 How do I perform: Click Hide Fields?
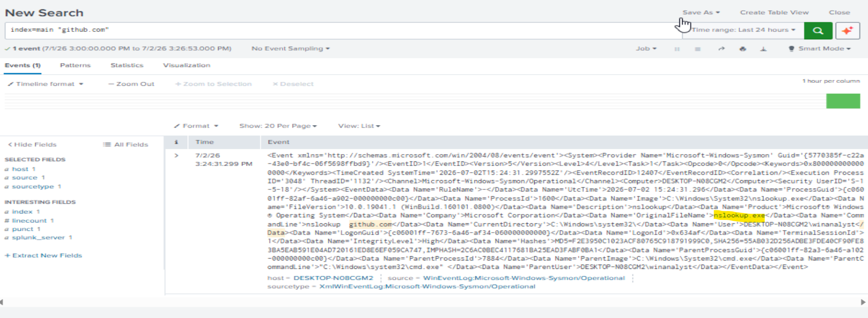tap(32, 144)
